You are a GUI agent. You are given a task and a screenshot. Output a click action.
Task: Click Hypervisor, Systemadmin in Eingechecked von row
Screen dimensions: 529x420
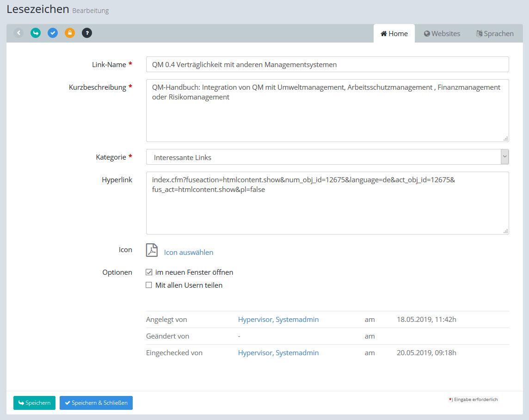pos(278,353)
